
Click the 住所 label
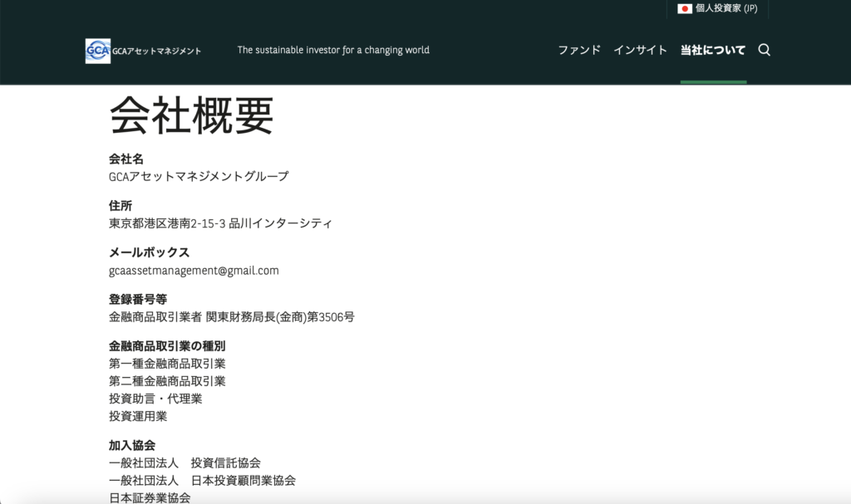tap(121, 206)
